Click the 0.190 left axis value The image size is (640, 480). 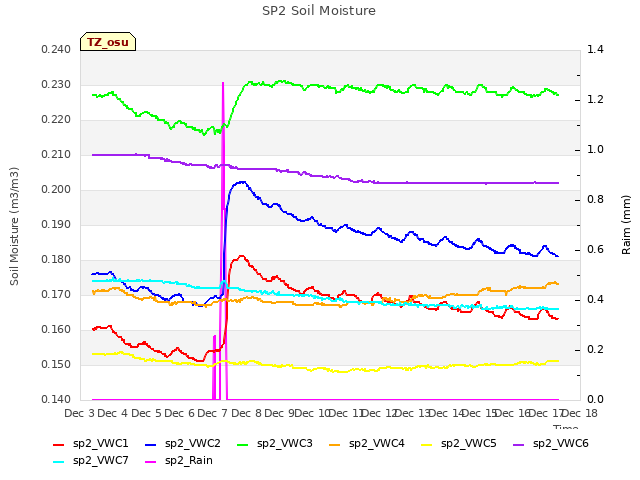coord(56,224)
